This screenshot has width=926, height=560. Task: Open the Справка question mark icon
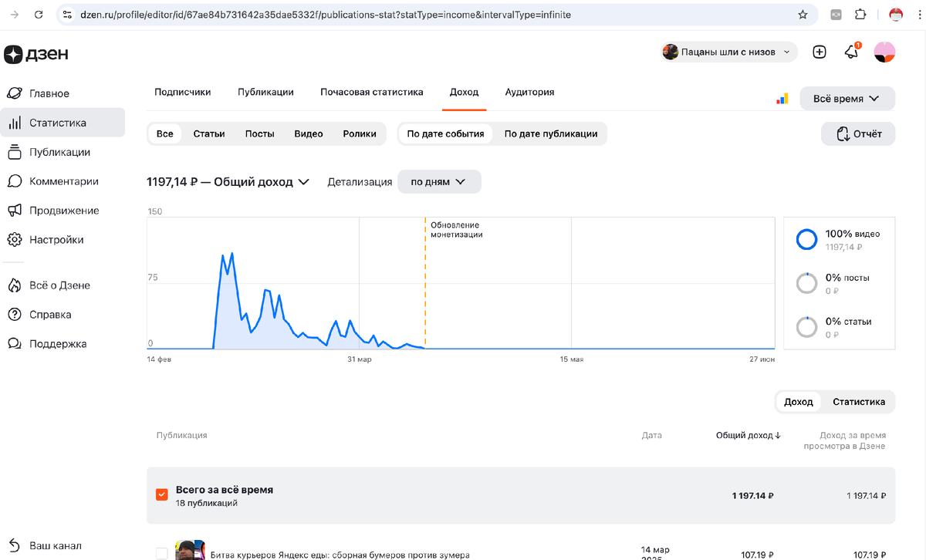tap(15, 315)
